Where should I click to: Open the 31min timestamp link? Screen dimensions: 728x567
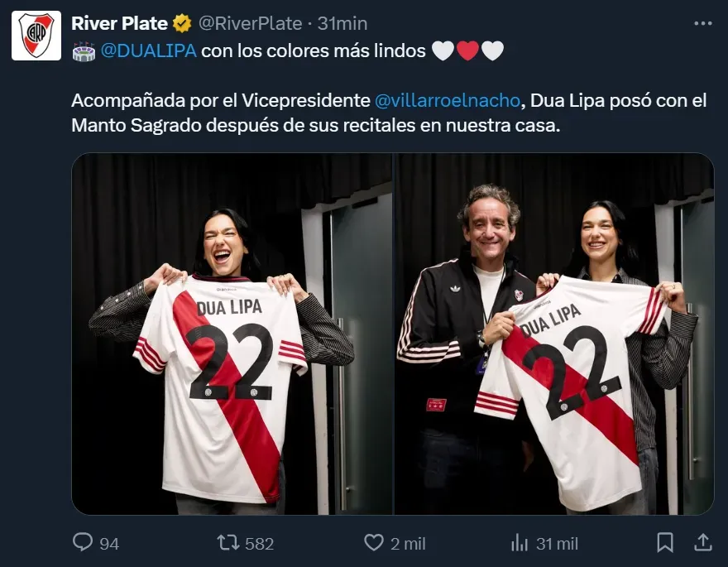point(342,23)
